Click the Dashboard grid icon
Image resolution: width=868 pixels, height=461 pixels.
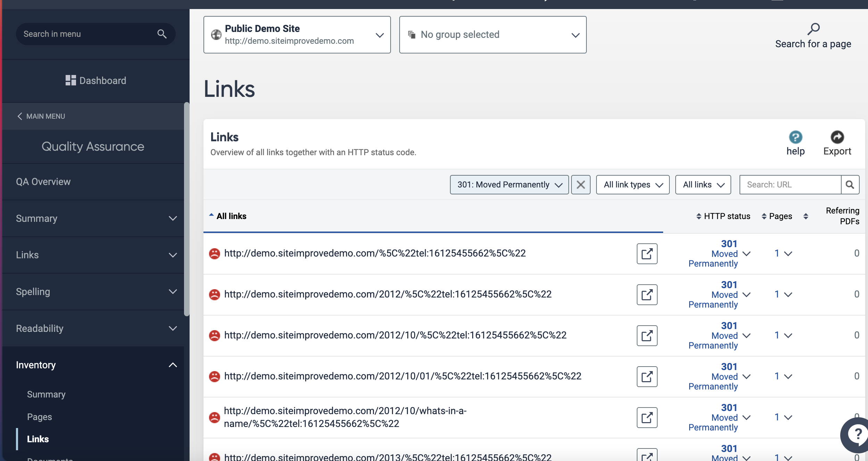coord(70,81)
